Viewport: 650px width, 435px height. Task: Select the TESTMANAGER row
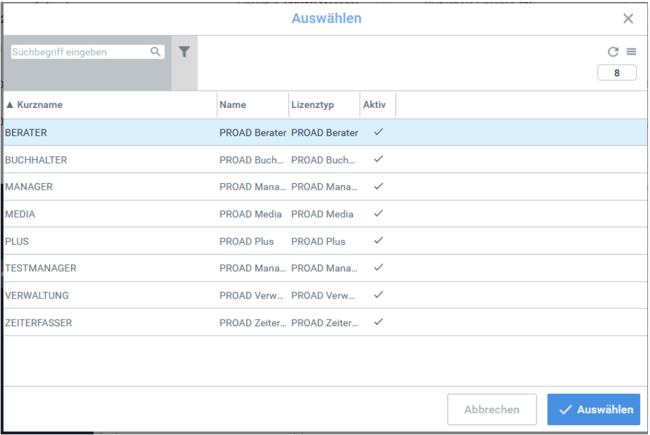click(41, 268)
